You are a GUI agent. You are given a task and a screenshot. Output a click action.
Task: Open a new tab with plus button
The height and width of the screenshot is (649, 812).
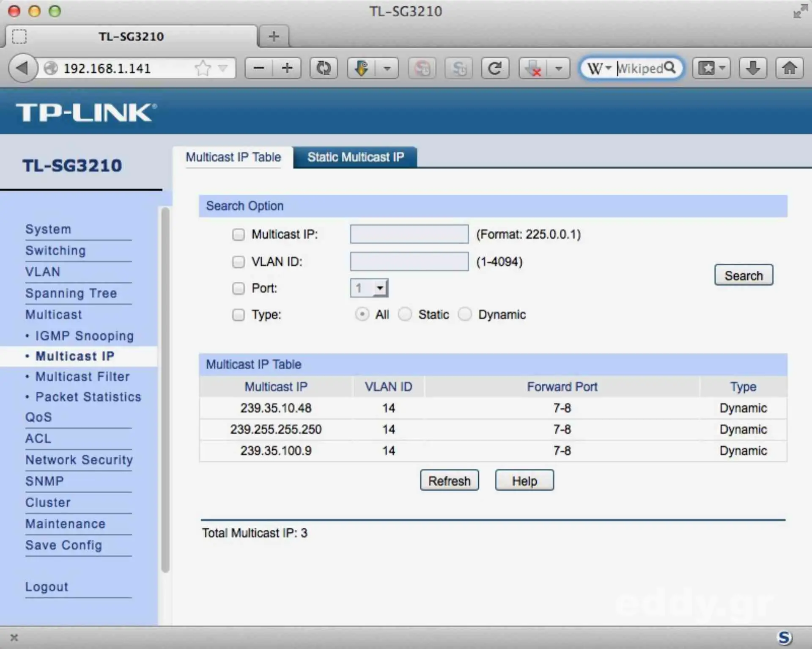point(274,36)
